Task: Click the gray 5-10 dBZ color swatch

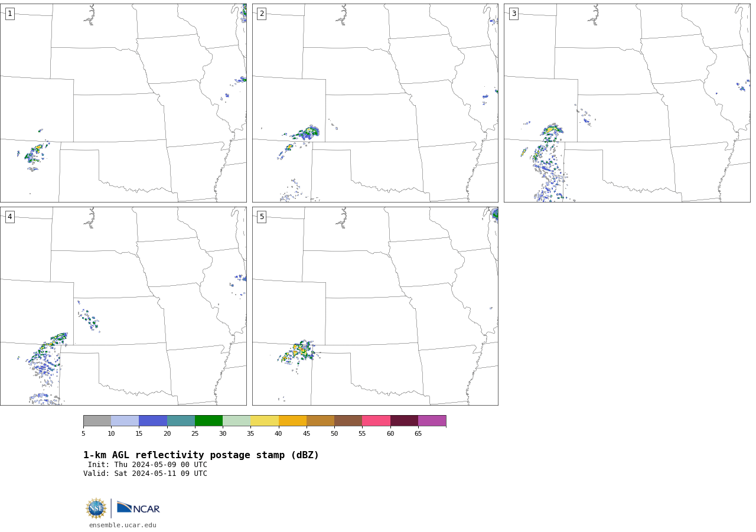Action: (97, 421)
